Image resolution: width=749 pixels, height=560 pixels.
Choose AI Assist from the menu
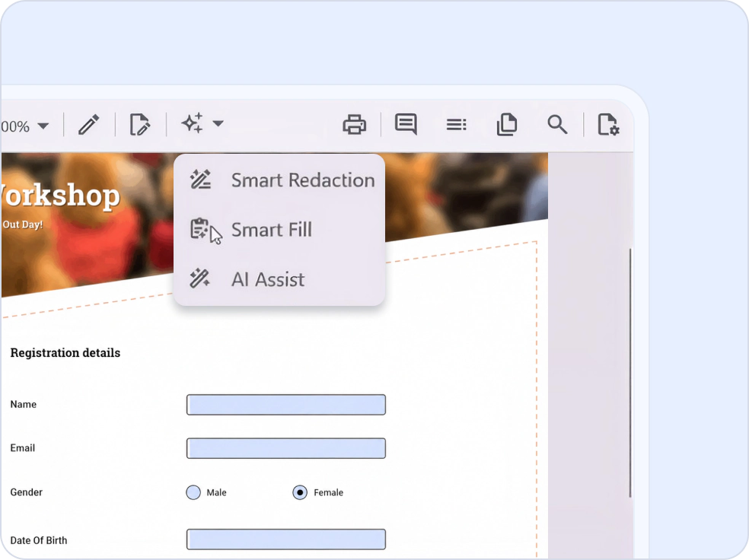tap(279, 279)
